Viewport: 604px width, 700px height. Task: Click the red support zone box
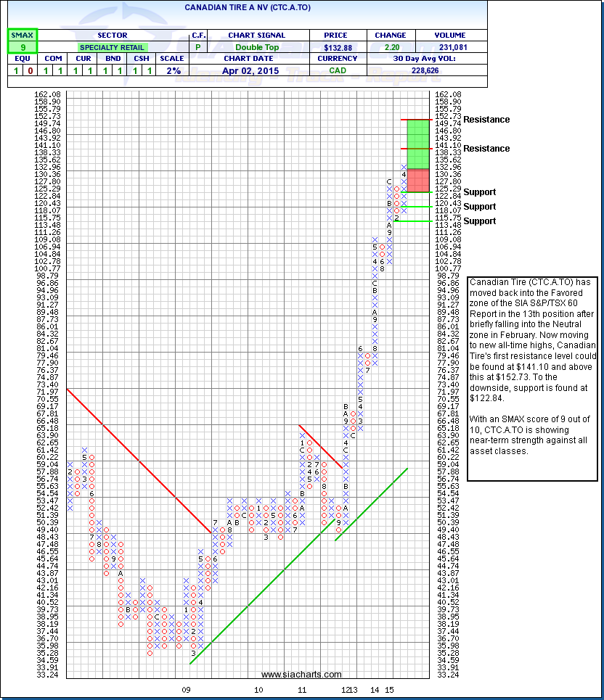coord(417,180)
